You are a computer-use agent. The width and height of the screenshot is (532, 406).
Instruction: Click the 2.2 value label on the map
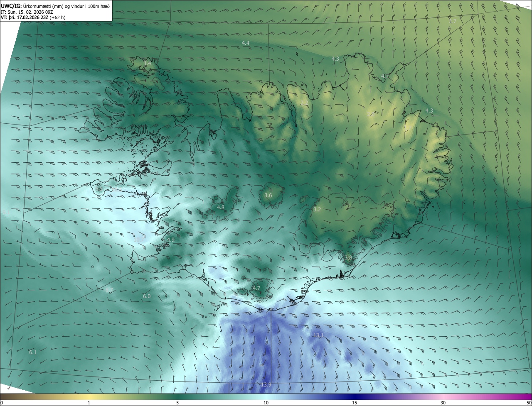[x=305, y=103]
